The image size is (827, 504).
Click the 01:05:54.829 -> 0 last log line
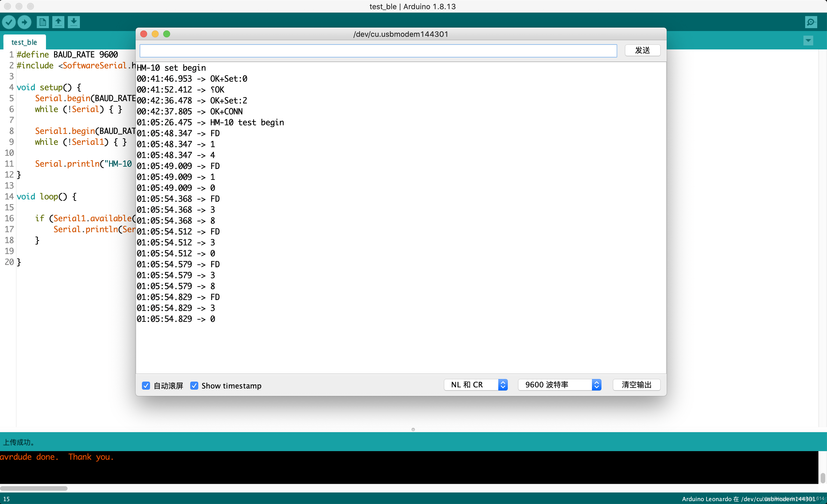(176, 319)
